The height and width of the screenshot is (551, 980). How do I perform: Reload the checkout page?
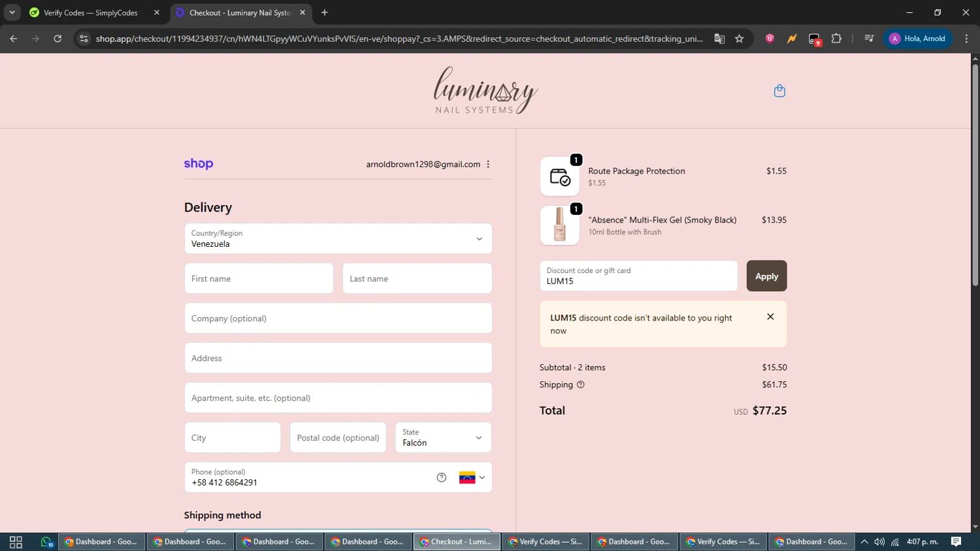pyautogui.click(x=57, y=39)
